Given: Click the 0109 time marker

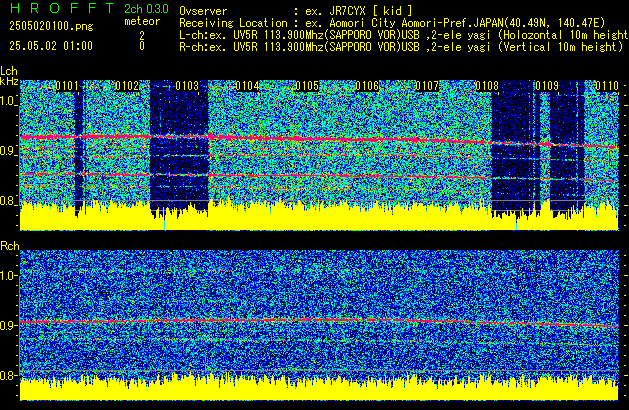Looking at the screenshot, I should coord(547,86).
